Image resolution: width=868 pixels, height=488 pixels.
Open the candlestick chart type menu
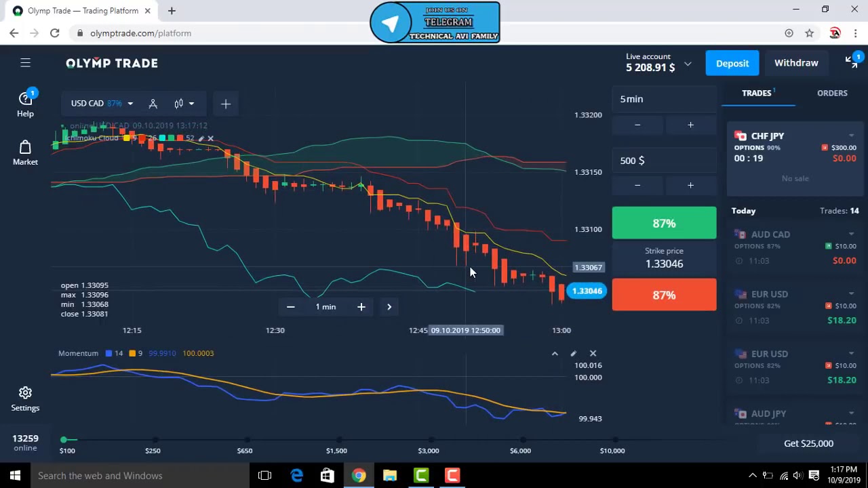(x=183, y=104)
